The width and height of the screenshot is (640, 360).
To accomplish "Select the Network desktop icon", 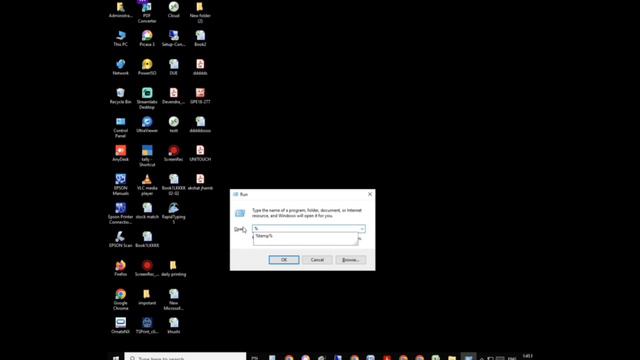I will (120, 67).
